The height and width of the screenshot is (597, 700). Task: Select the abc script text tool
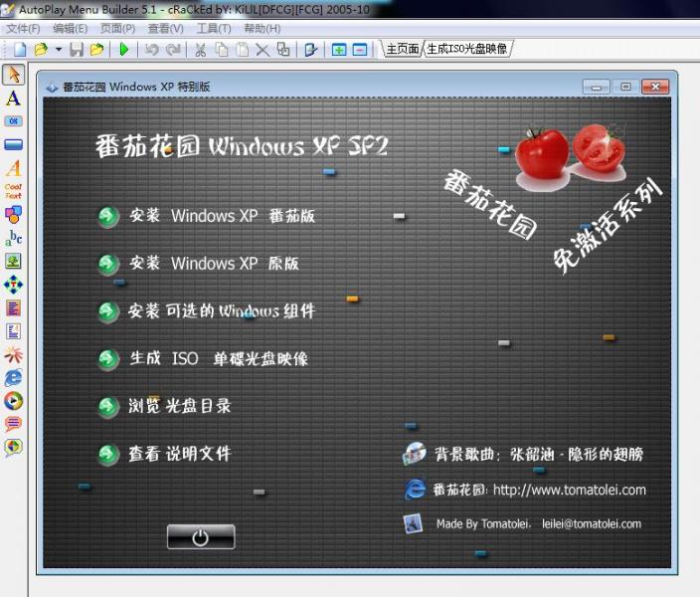click(13, 238)
